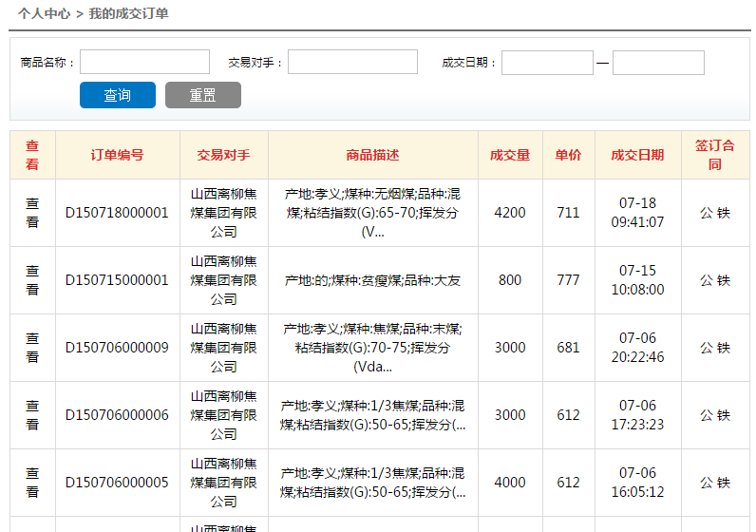This screenshot has width=756, height=532.
Task: Choose 铁 contract for order D150718000001
Action: point(724,213)
